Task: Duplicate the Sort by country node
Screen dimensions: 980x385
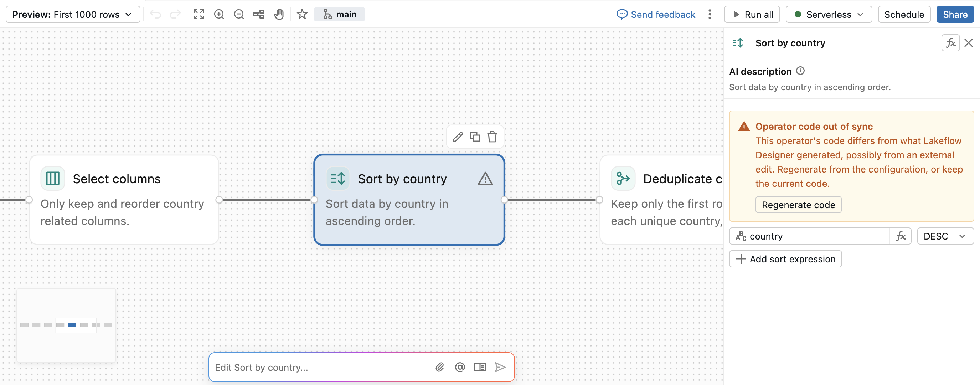Action: 475,137
